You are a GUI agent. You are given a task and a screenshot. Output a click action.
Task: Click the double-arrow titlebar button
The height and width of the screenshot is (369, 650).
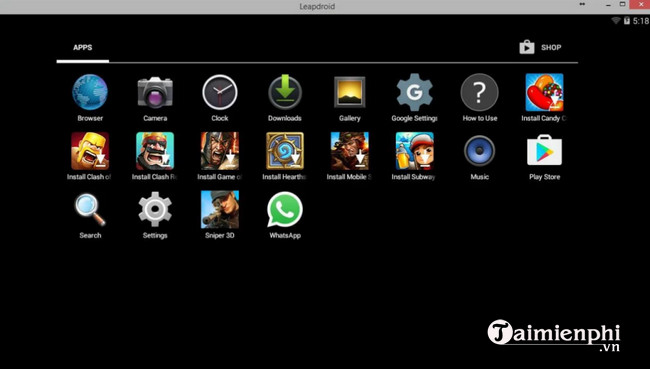click(582, 4)
